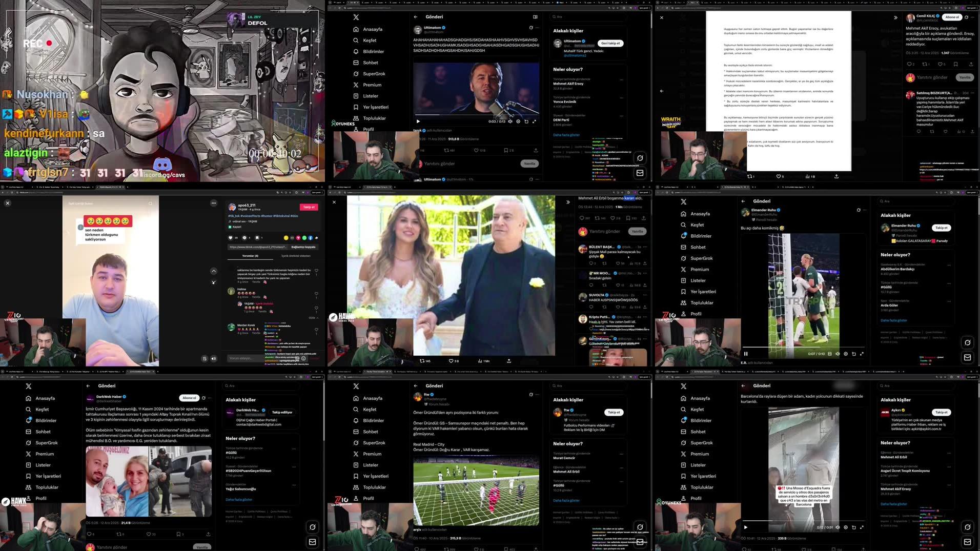The image size is (980, 551).
Task: Collapse replies using Gizle in TikTok comments
Action: click(x=313, y=318)
